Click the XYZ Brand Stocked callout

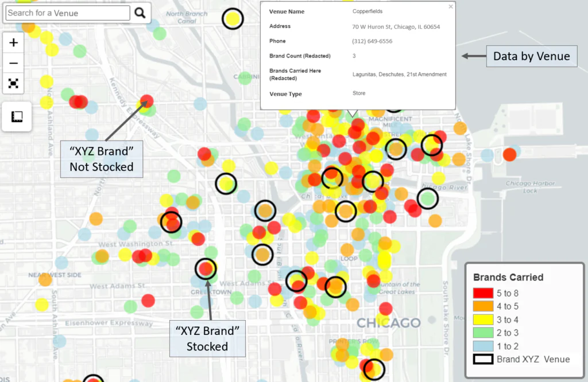pos(207,338)
